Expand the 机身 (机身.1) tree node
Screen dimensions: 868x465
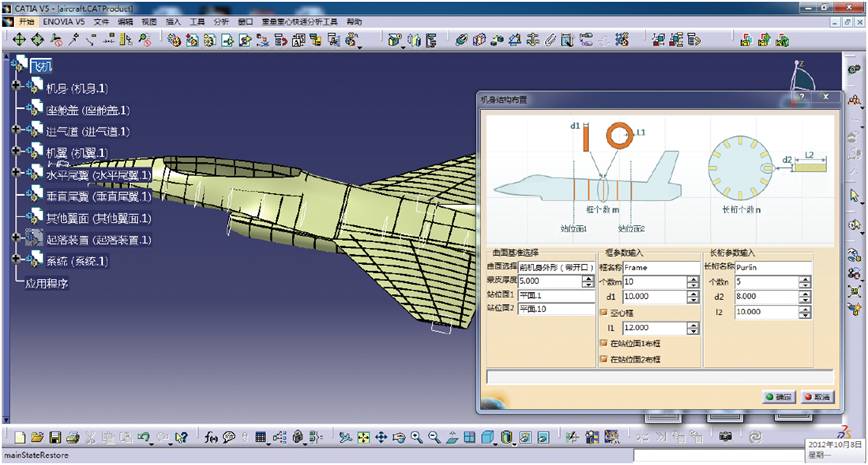coord(16,85)
